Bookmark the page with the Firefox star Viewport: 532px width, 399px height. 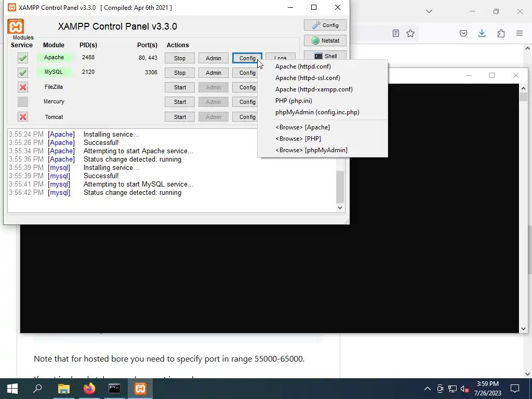click(410, 33)
